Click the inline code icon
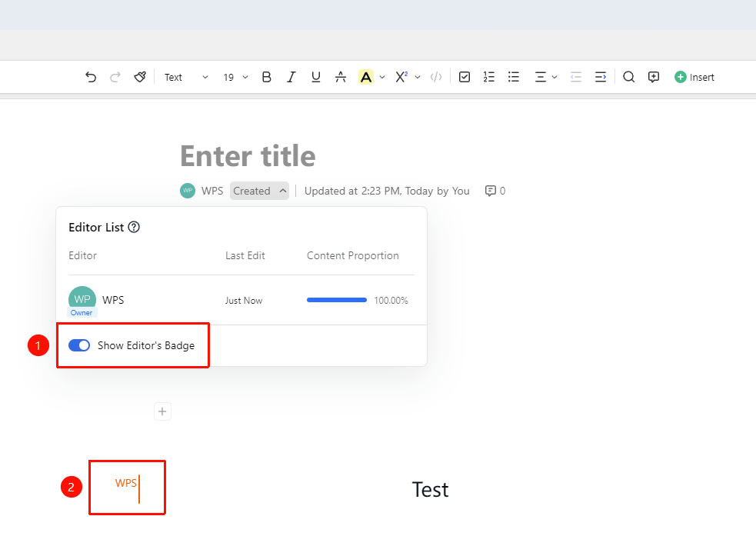The height and width of the screenshot is (556, 756). [x=436, y=77]
